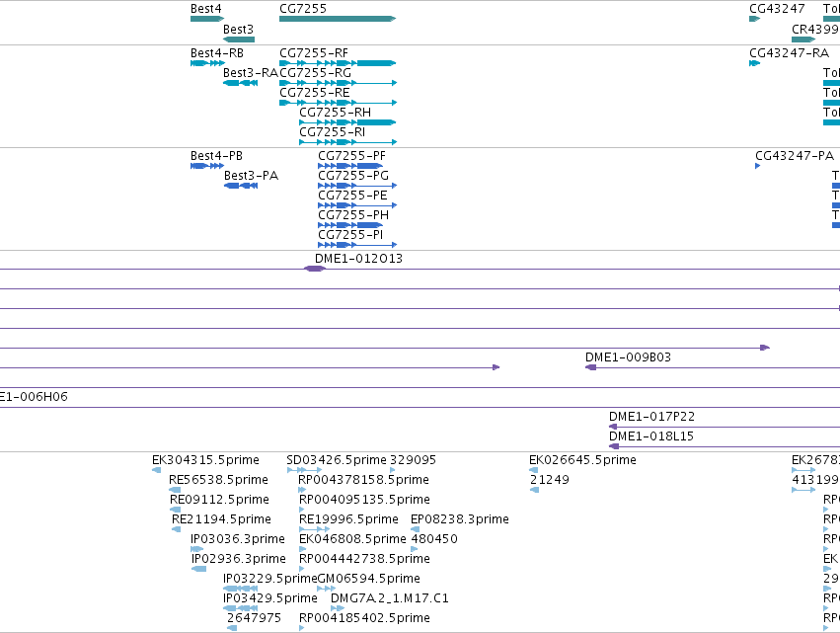
Task: Select the Best3 gene label
Action: (239, 29)
